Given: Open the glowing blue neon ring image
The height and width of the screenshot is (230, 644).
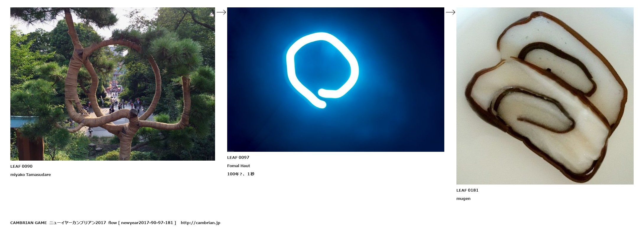Looking at the screenshot, I should coord(336,79).
